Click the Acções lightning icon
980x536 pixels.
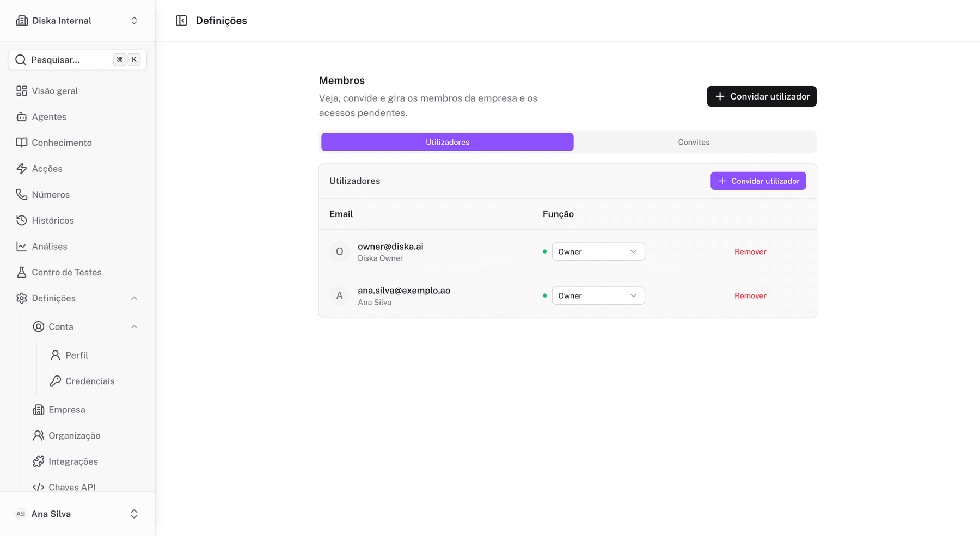(x=22, y=169)
